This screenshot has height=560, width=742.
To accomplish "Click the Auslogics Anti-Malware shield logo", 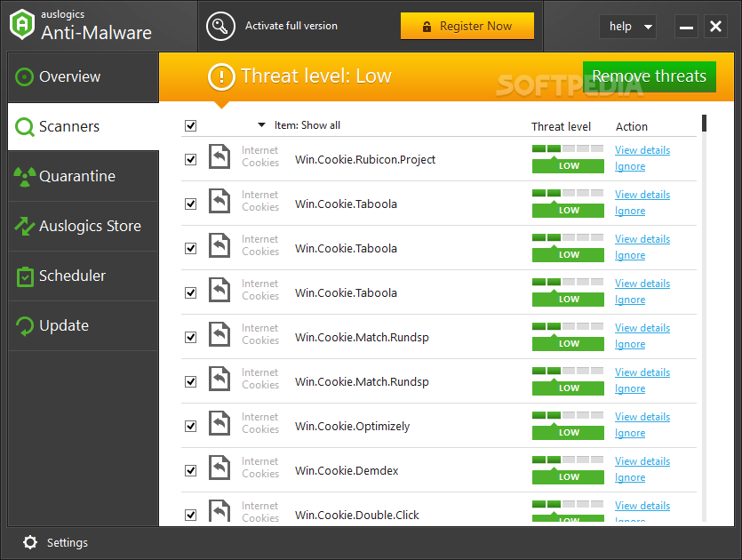I will pyautogui.click(x=22, y=25).
